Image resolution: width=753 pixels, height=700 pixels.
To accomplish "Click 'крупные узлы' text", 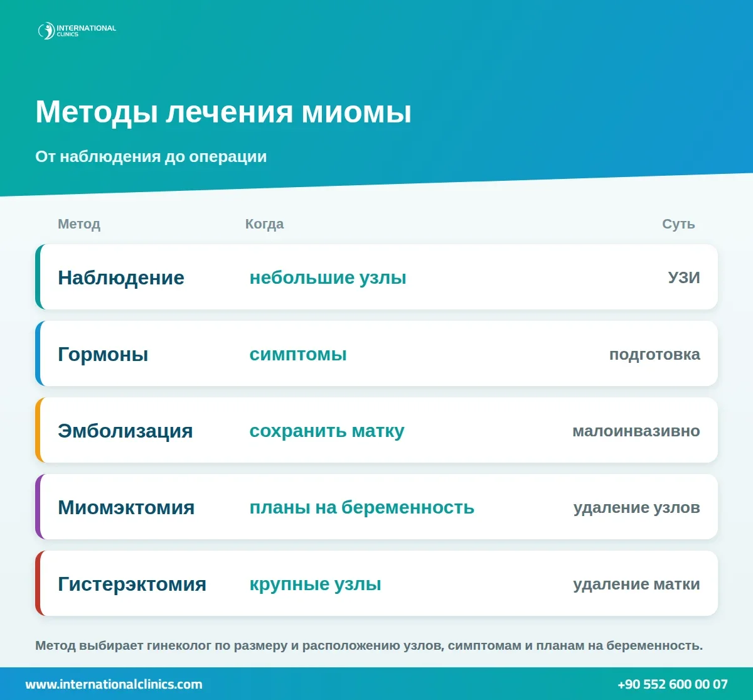I will [x=315, y=584].
